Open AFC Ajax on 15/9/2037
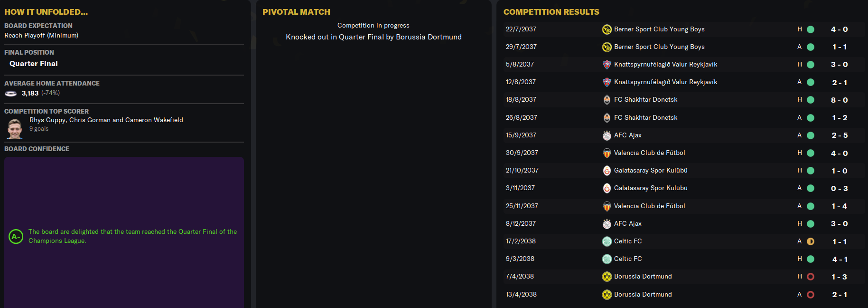Viewport: 868px width, 308px height. tap(628, 135)
